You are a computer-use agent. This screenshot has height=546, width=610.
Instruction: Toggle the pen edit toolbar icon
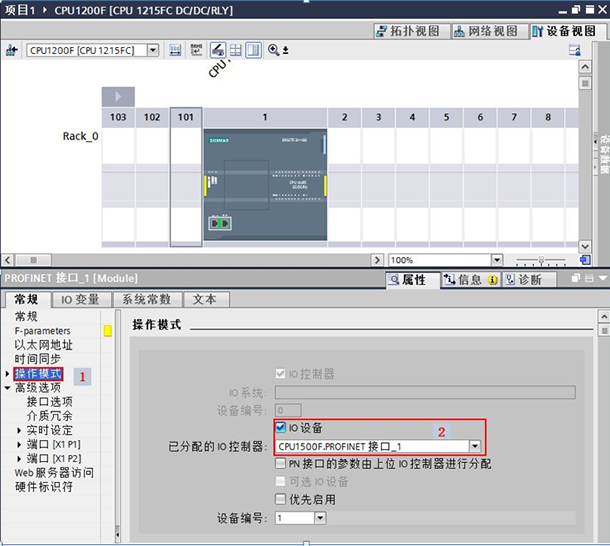217,50
